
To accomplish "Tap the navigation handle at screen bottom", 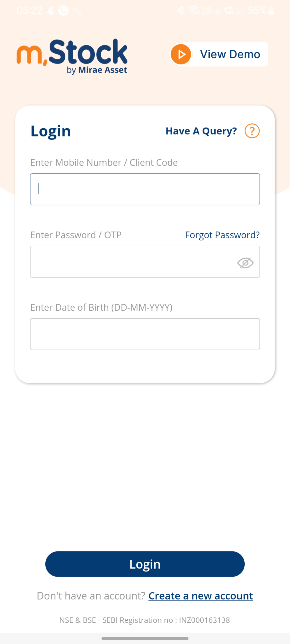I will point(145,637).
